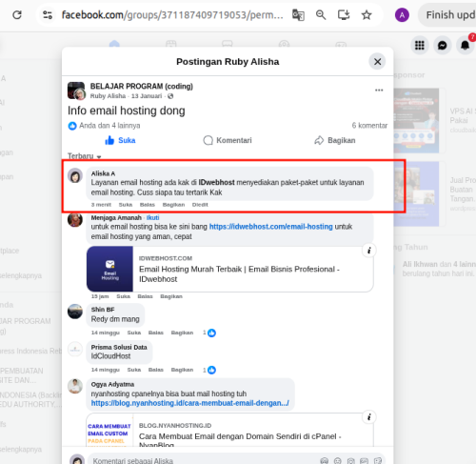Click the bold IDwebhost mention in Aliska's comment
476x464 pixels.
(216, 183)
